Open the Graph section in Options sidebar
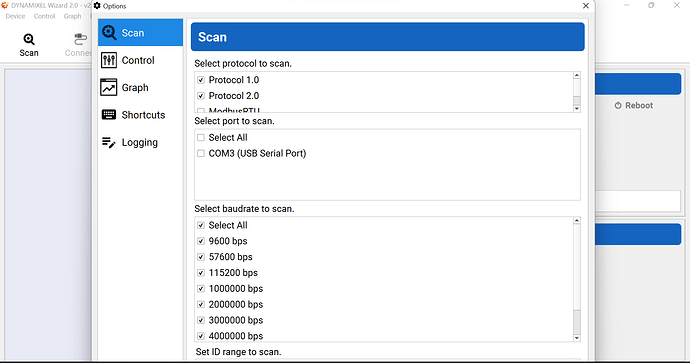This screenshot has height=363, width=690. 140,88
